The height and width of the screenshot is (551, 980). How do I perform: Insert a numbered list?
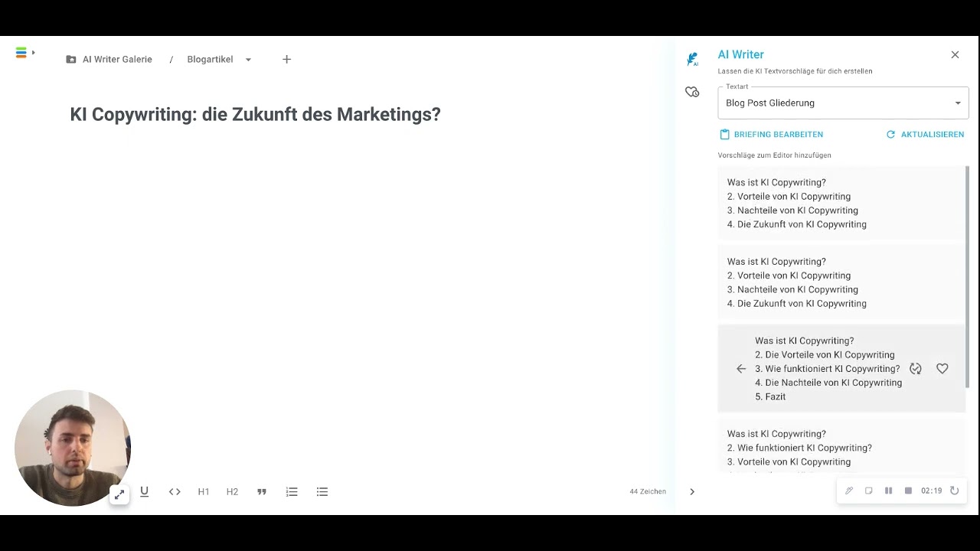pyautogui.click(x=292, y=491)
